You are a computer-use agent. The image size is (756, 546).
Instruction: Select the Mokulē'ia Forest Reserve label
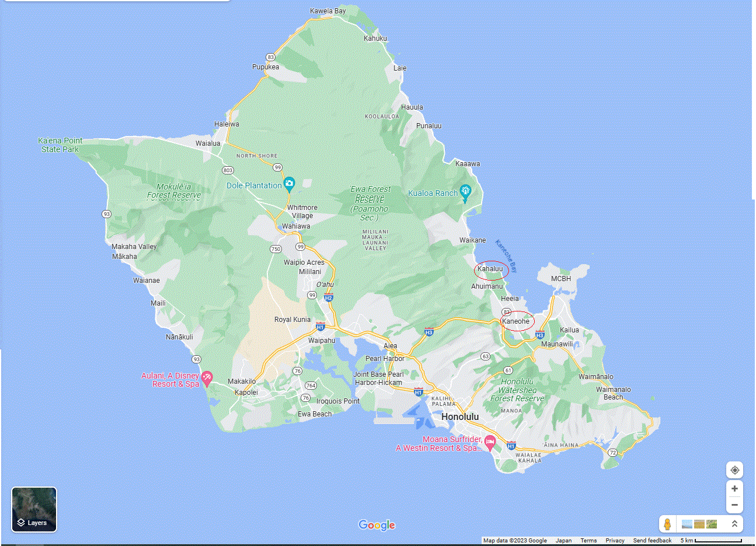(174, 191)
